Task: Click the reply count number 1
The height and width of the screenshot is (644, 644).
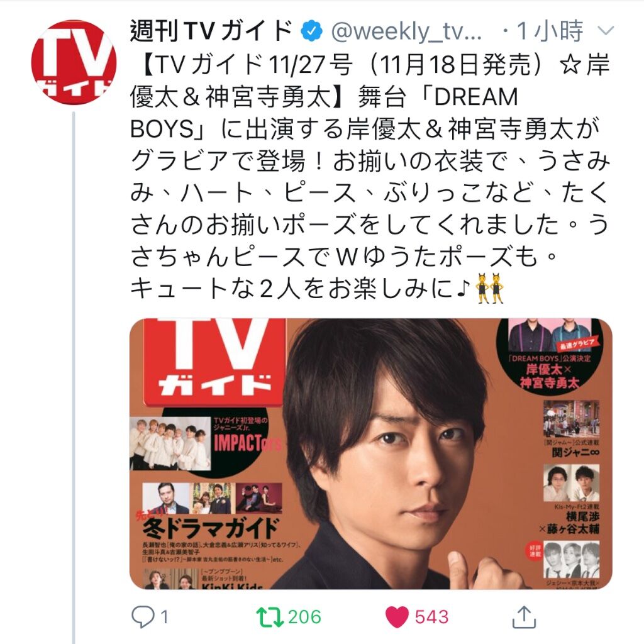Action: [164, 617]
